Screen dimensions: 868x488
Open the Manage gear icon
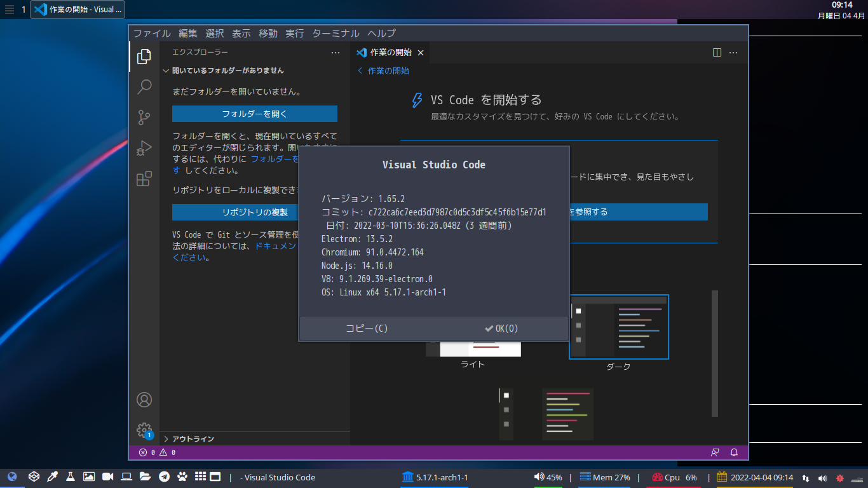[144, 430]
